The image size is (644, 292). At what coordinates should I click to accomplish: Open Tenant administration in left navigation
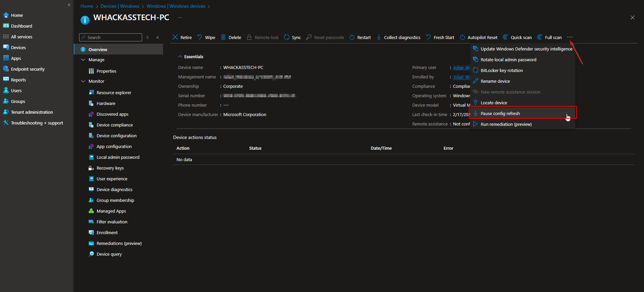[28, 112]
